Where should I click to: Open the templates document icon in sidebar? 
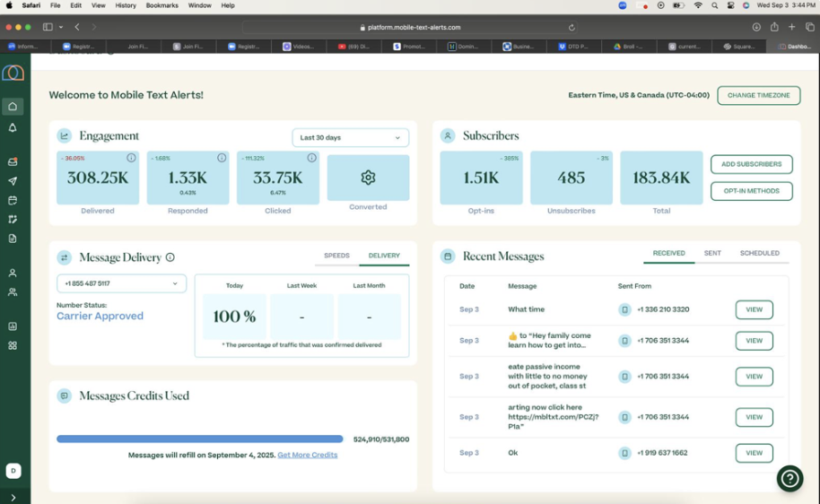(x=13, y=239)
